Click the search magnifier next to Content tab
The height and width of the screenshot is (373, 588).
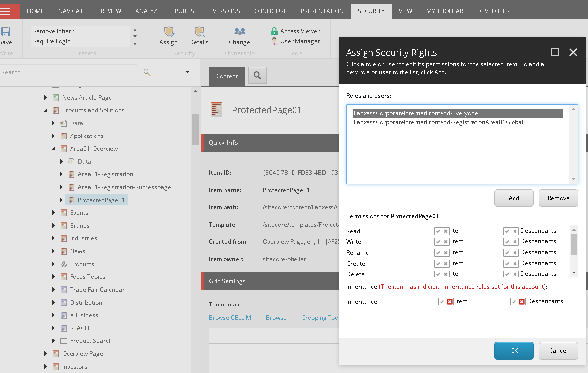(257, 75)
